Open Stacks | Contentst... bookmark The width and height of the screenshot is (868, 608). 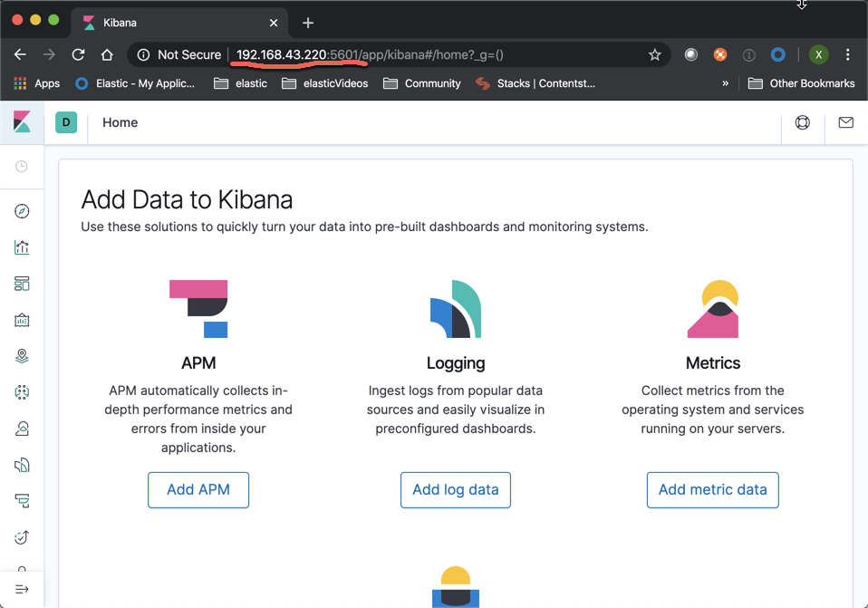535,83
